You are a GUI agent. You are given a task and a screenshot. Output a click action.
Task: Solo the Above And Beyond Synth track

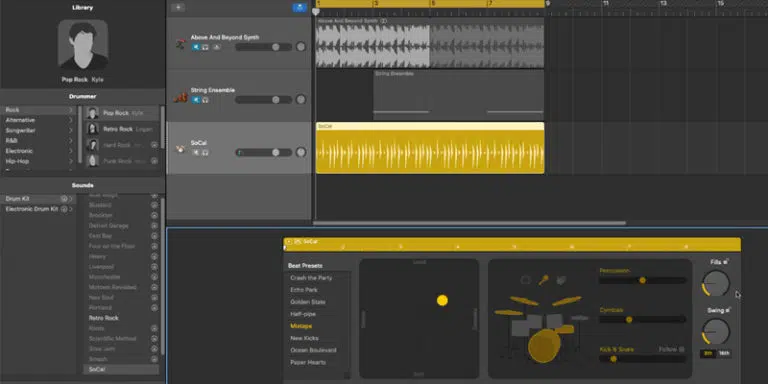pyautogui.click(x=205, y=47)
